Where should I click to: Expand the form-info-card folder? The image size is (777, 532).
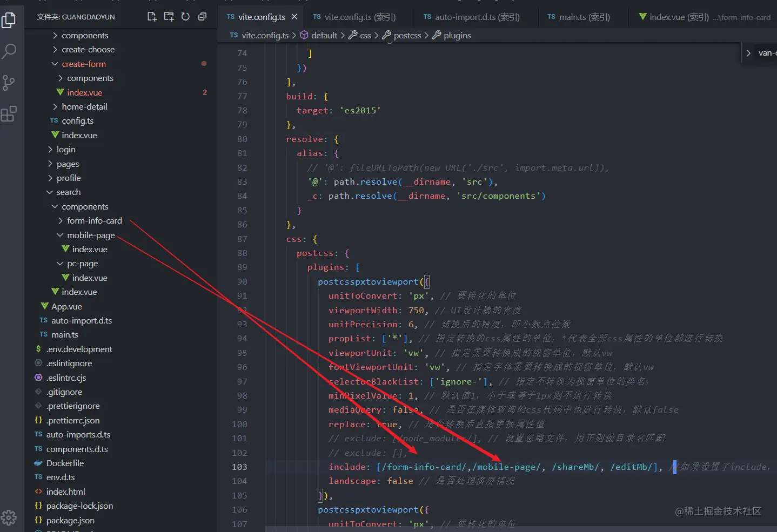coord(95,221)
